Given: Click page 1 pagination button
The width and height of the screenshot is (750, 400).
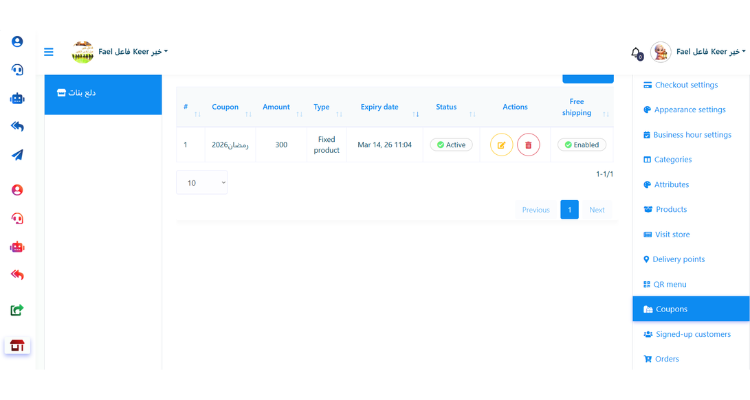Looking at the screenshot, I should (x=569, y=210).
